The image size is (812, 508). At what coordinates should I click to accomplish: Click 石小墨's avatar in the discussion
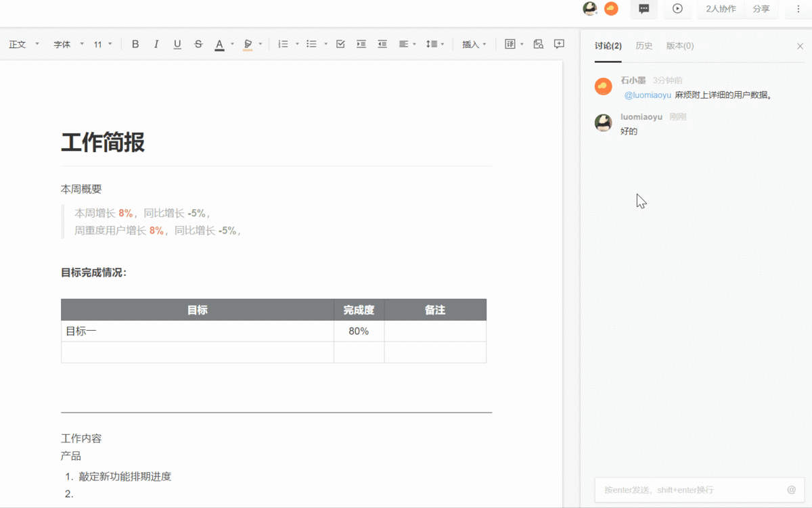pos(603,86)
